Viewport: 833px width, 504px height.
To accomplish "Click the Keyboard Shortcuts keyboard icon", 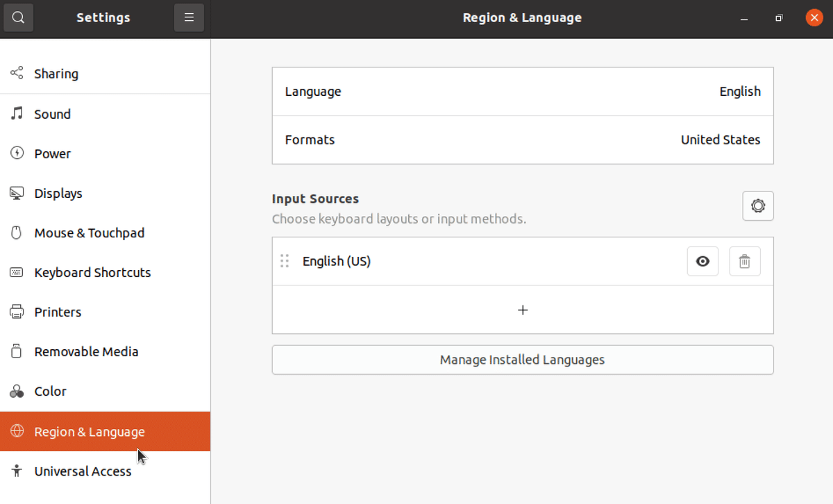I will pyautogui.click(x=17, y=272).
